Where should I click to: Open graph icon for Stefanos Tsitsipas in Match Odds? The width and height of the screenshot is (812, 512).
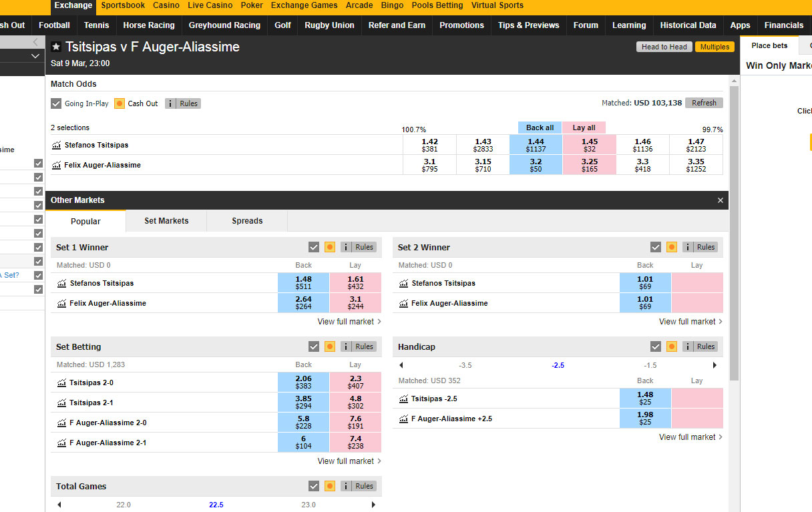(56, 145)
